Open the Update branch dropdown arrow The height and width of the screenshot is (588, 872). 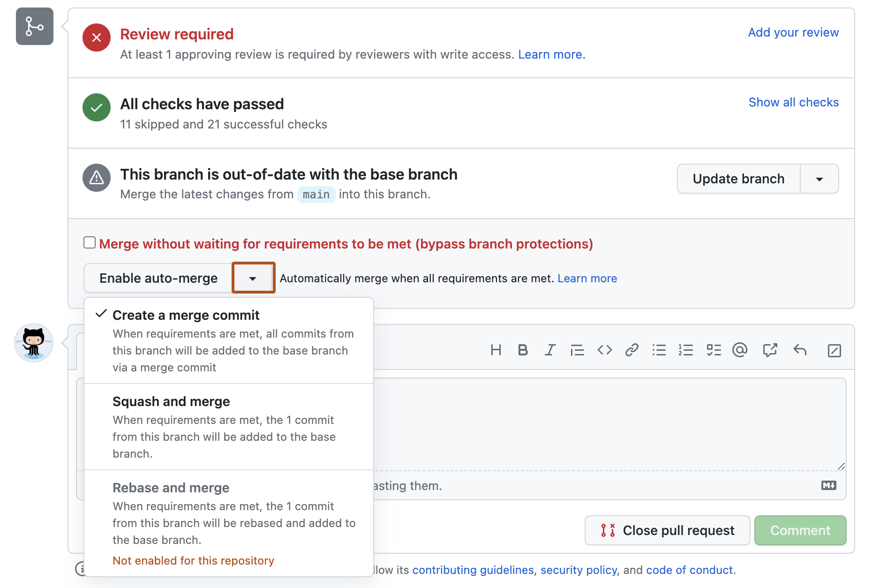(819, 179)
